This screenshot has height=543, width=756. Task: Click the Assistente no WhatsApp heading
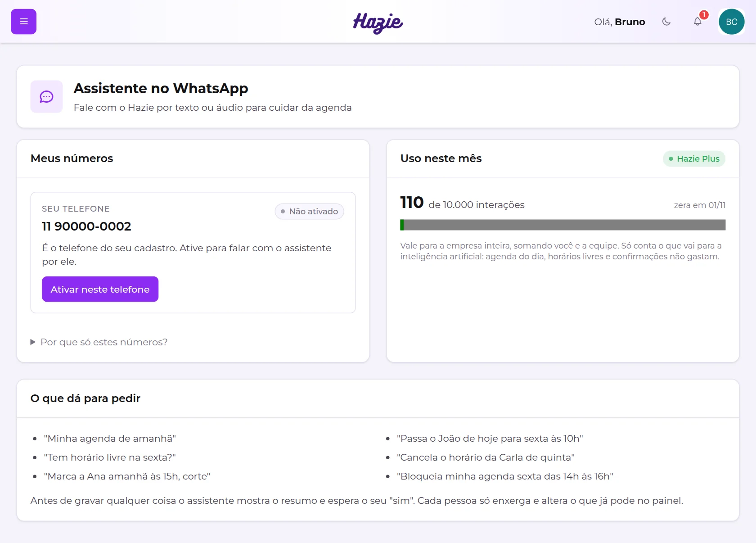161,88
